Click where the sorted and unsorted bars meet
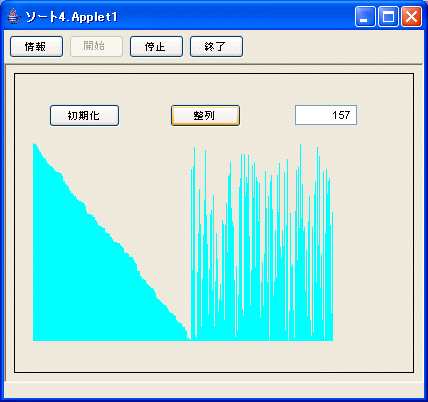Image resolution: width=428 pixels, height=402 pixels. tap(191, 337)
